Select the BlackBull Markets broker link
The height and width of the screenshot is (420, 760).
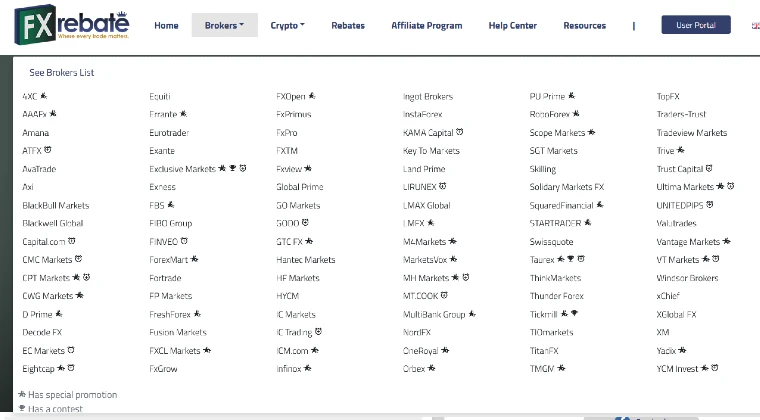click(55, 205)
